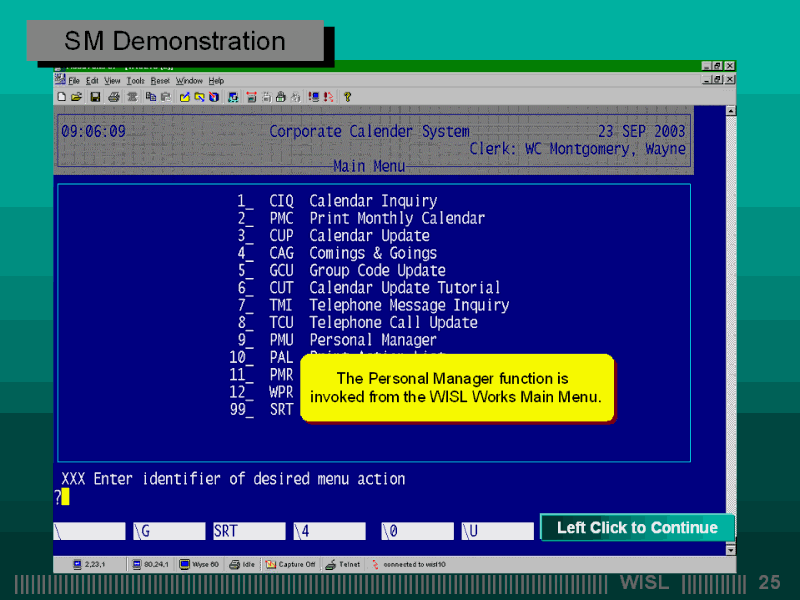Click the Capture Off status bar icon
This screenshot has width=800, height=600.
click(291, 564)
